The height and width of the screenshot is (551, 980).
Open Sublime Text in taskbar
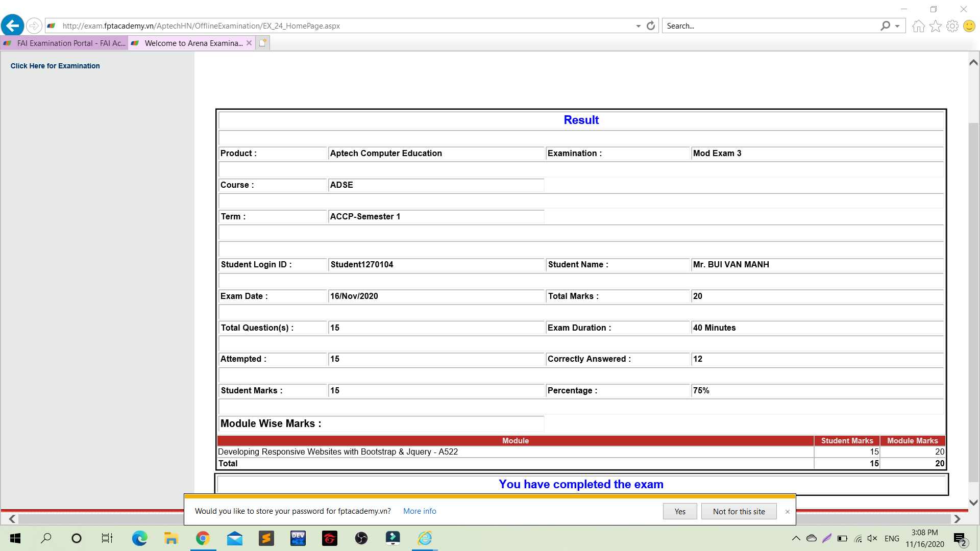(x=266, y=538)
